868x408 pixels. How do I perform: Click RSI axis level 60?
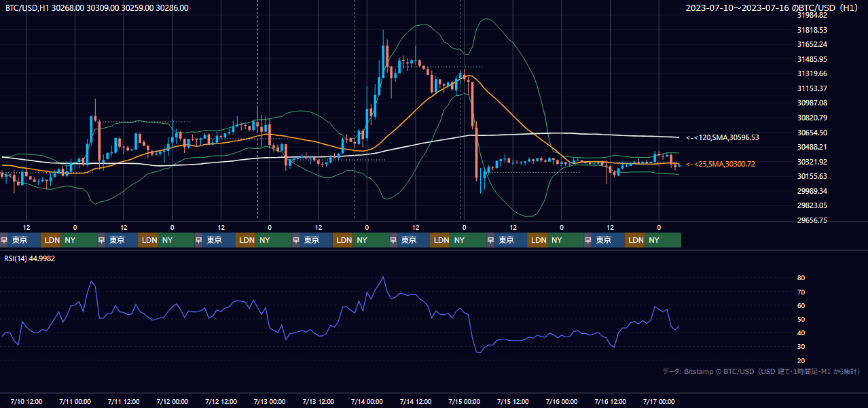(x=801, y=305)
